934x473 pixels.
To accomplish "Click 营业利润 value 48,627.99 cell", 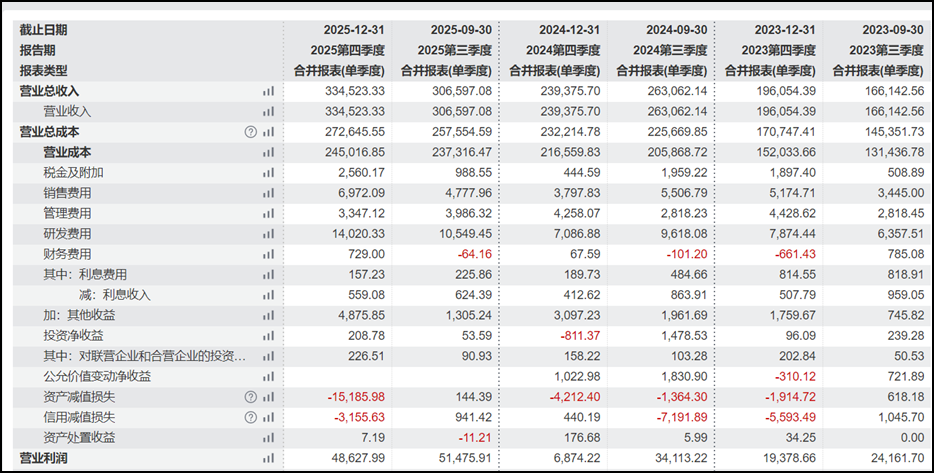I will coord(352,458).
